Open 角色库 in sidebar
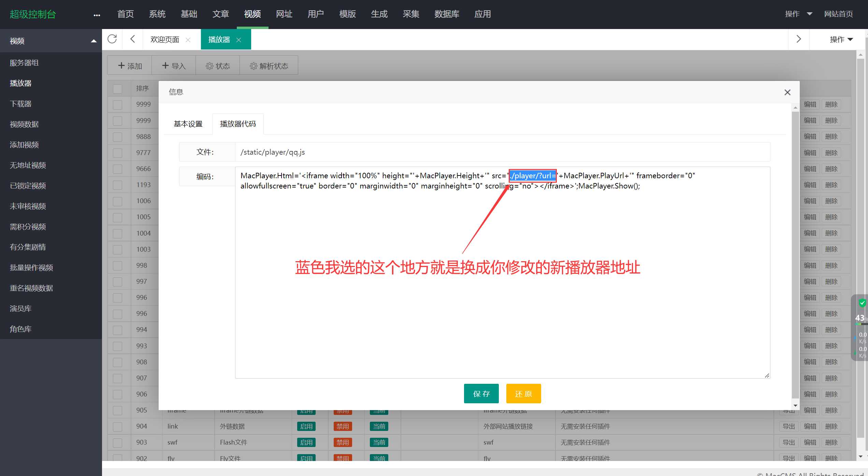 20,329
